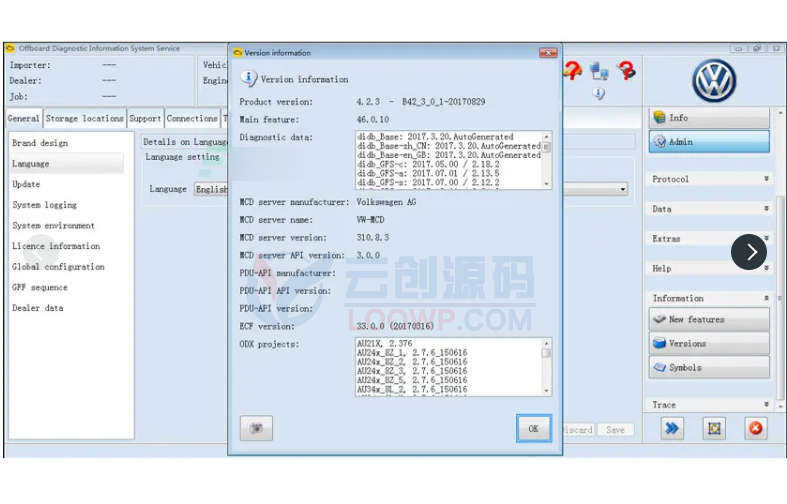This screenshot has height=504, width=787.
Task: Click didb_Base-en_GB entry in Diagnostic data
Action: pyautogui.click(x=449, y=155)
